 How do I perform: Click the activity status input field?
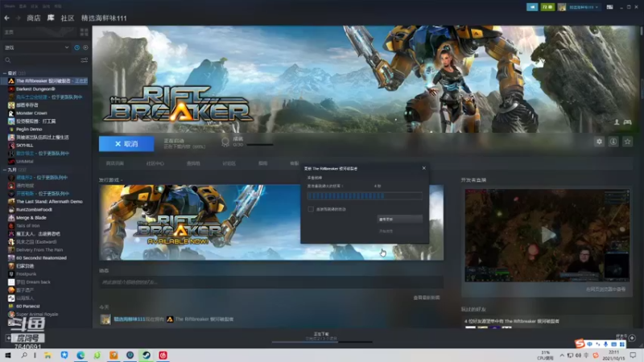[271, 282]
